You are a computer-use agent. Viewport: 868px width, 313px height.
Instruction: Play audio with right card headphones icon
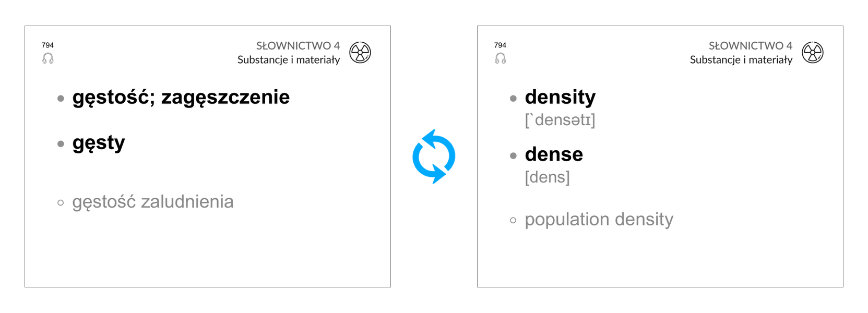[501, 58]
